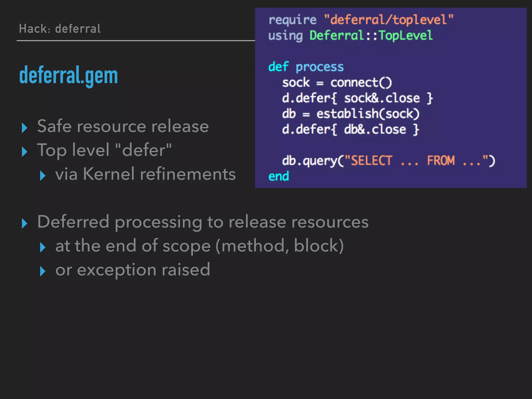Click "Deferral::TopLevel" in the code
Image resolution: width=532 pixels, height=399 pixels.
point(371,36)
